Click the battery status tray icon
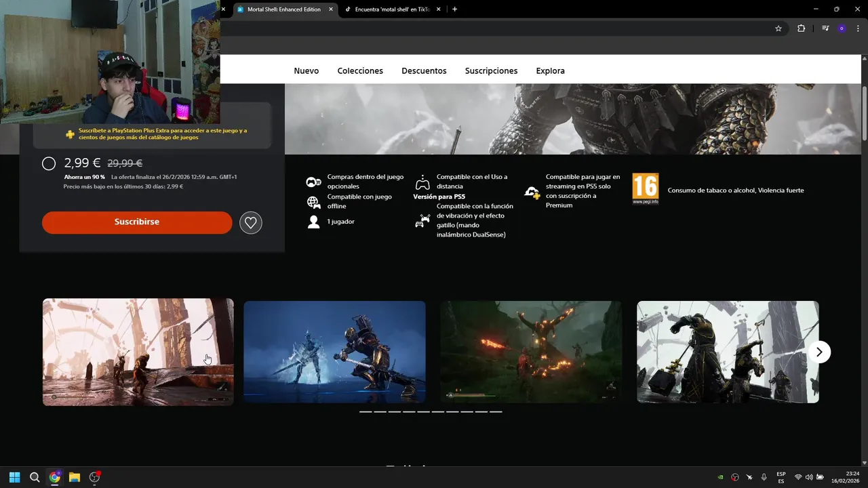Image resolution: width=868 pixels, height=488 pixels. [820, 477]
